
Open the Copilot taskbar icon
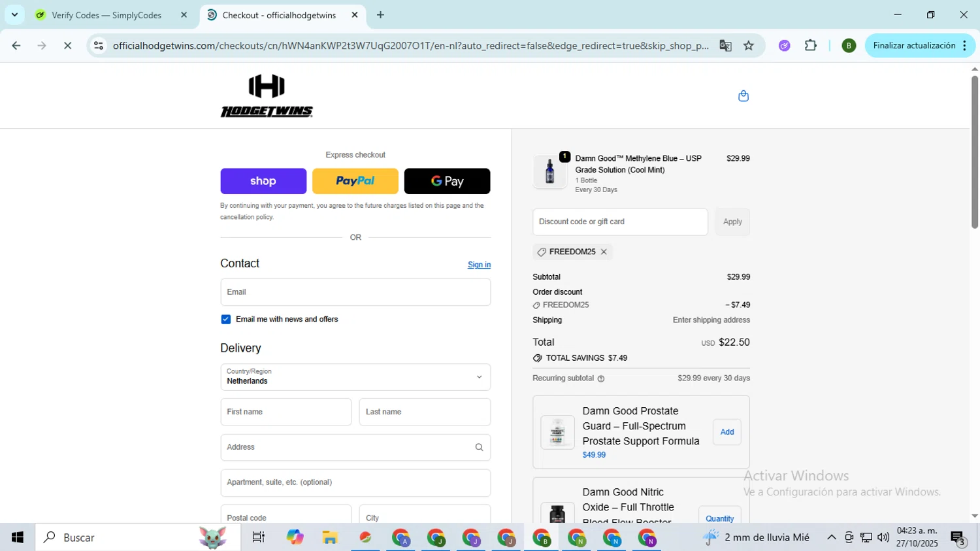[x=295, y=537]
